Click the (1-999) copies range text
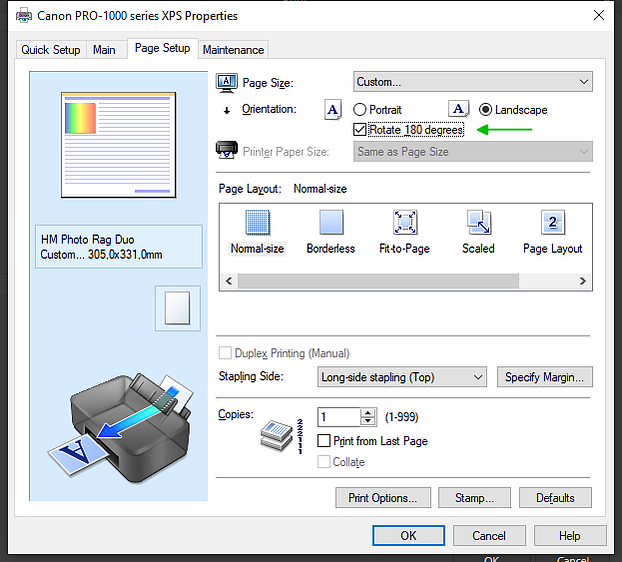Viewport: 622px width, 562px height. coord(402,417)
